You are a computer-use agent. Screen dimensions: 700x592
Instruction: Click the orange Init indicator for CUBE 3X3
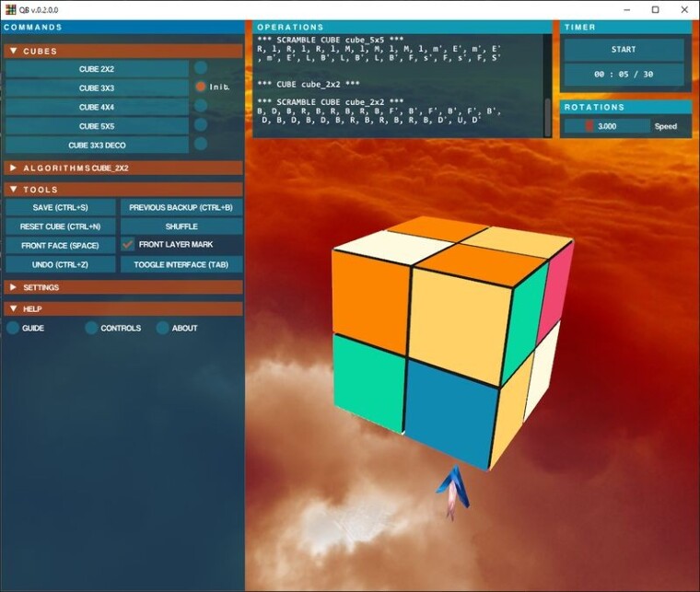(201, 87)
